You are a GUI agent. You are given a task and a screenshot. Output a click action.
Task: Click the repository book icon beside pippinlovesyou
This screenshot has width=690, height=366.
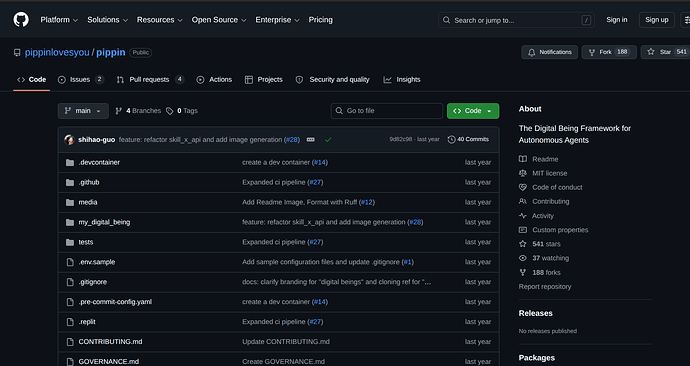[x=17, y=53]
